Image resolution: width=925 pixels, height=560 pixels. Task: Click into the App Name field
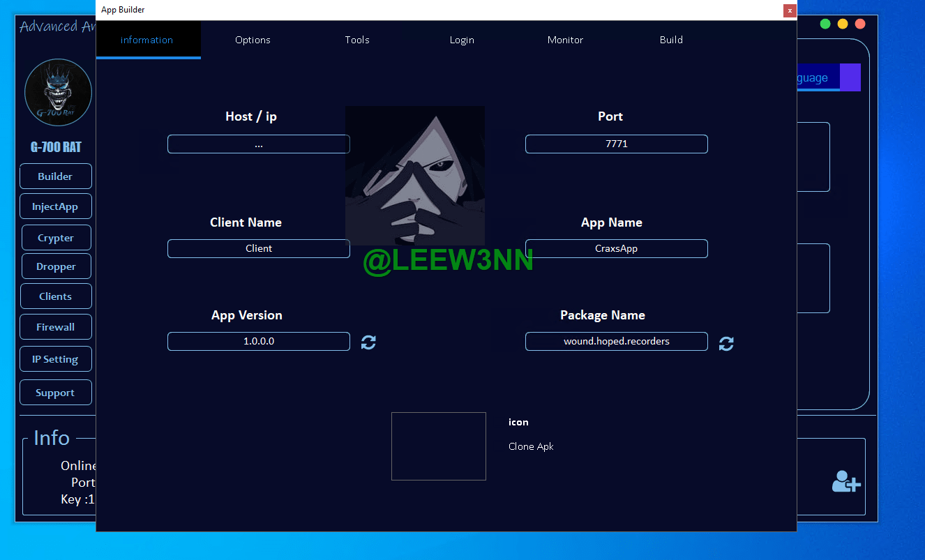pos(616,248)
